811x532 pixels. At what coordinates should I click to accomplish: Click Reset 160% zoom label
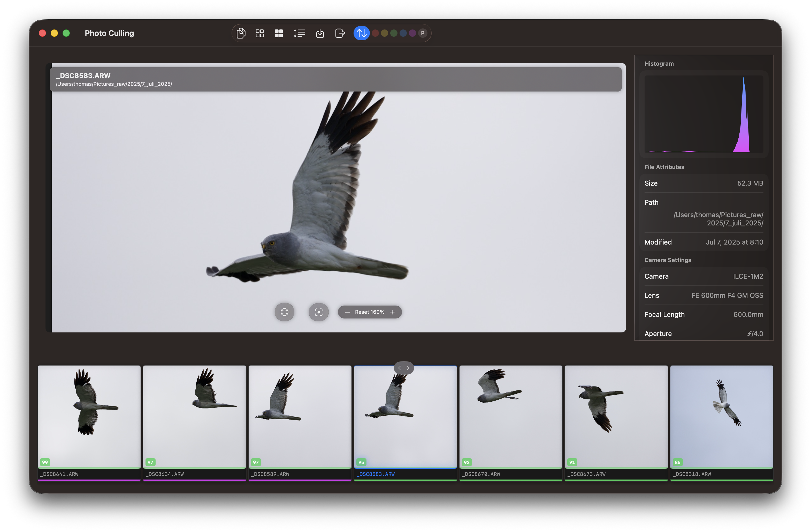click(x=369, y=312)
